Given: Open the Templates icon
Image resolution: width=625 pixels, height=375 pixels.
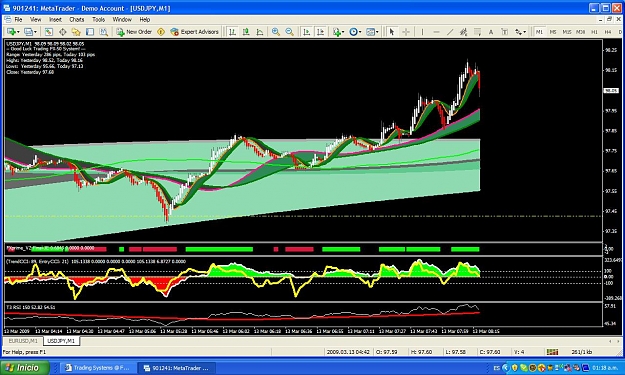Looking at the screenshot, I should pyautogui.click(x=370, y=32).
